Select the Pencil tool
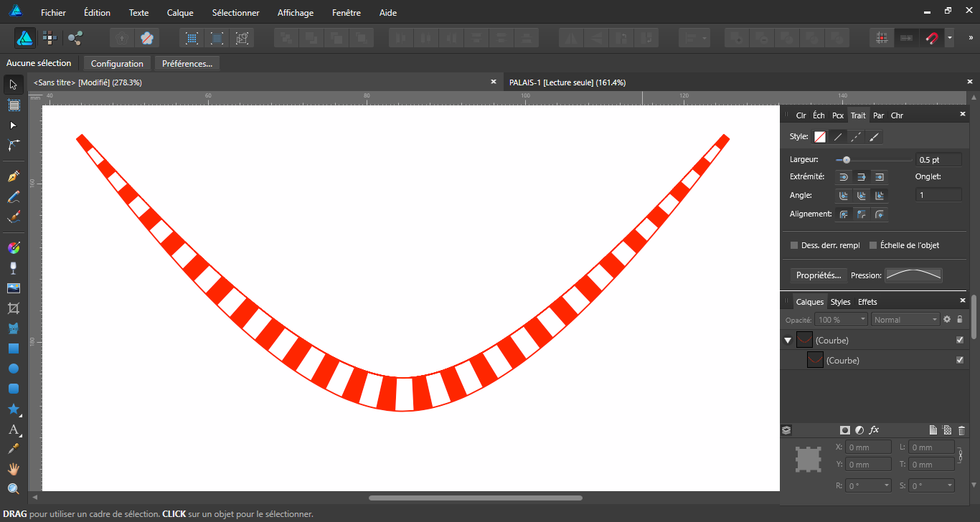This screenshot has height=522, width=980. tap(13, 196)
